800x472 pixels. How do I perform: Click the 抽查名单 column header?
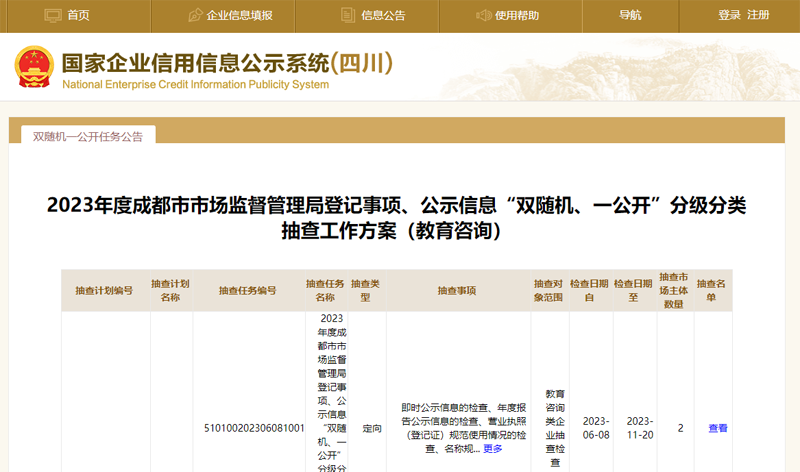[x=711, y=290]
